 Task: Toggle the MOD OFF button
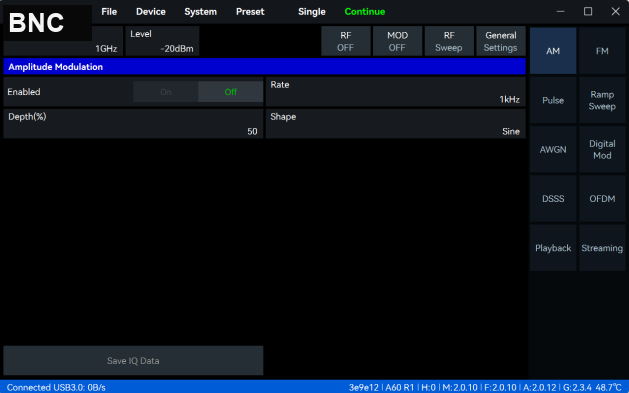point(397,41)
